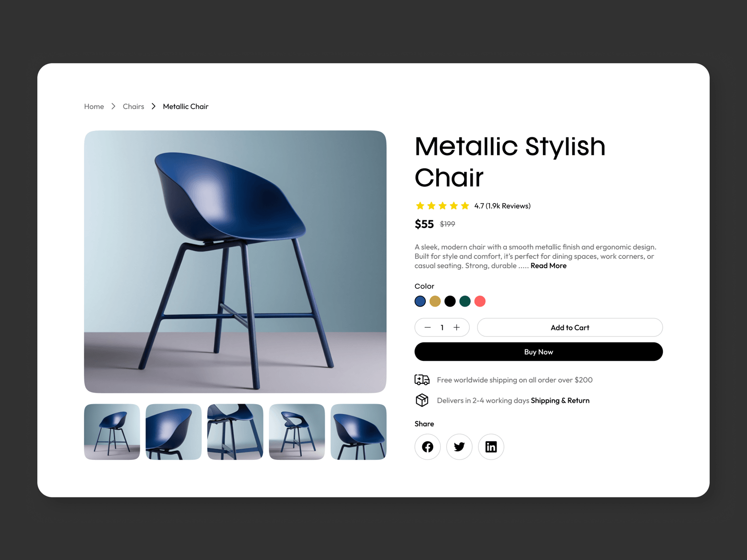View the third chair legs thumbnail

pyautogui.click(x=235, y=432)
